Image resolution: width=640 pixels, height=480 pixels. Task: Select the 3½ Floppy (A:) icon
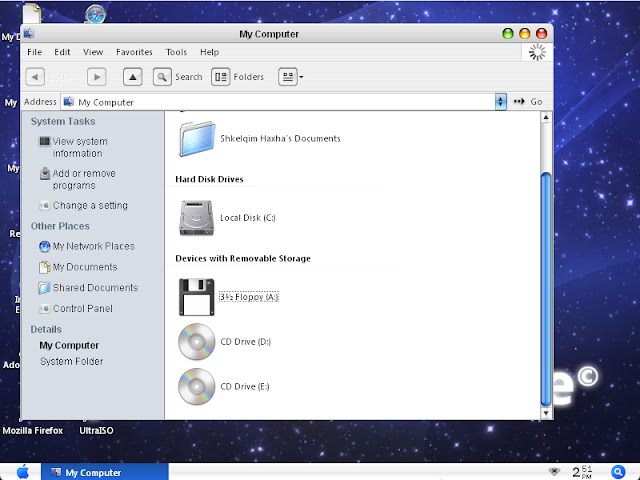(197, 297)
